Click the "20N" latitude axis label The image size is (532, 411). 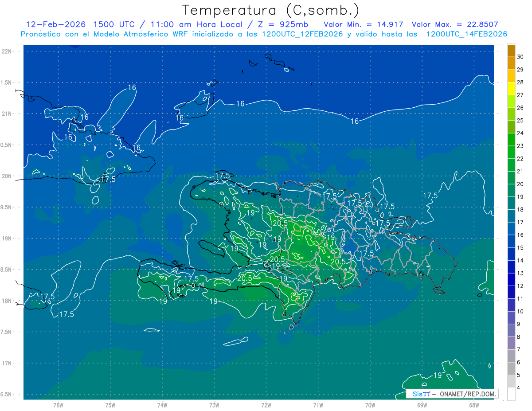7,176
